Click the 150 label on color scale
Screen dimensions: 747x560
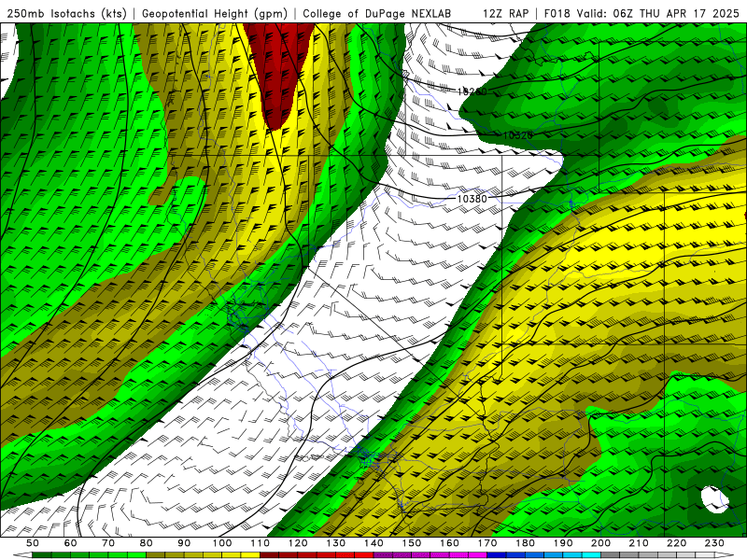[412, 543]
